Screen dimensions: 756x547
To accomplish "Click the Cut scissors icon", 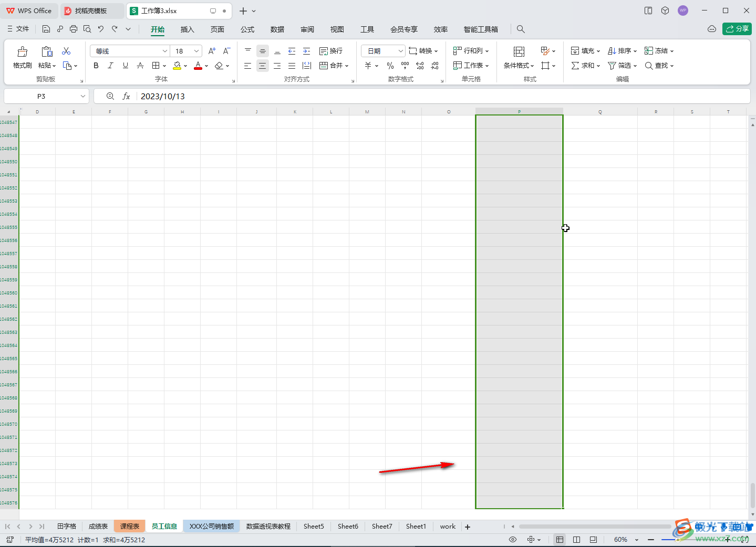I will coord(66,51).
